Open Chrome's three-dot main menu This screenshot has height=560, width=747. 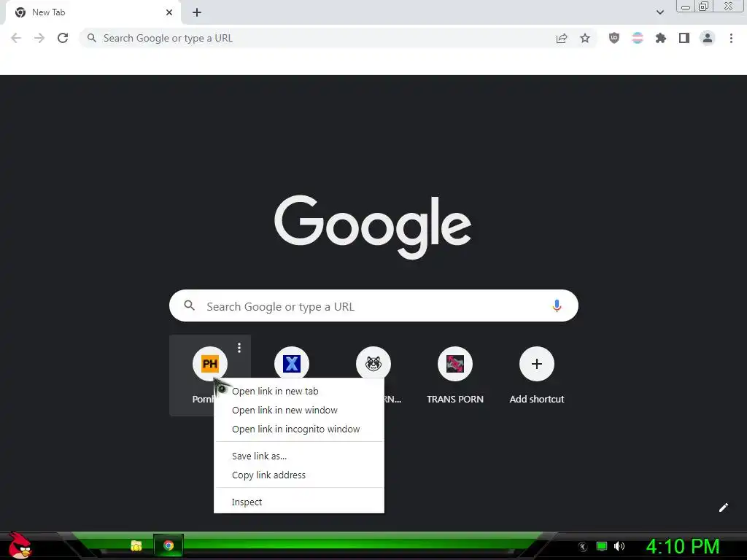coord(731,38)
